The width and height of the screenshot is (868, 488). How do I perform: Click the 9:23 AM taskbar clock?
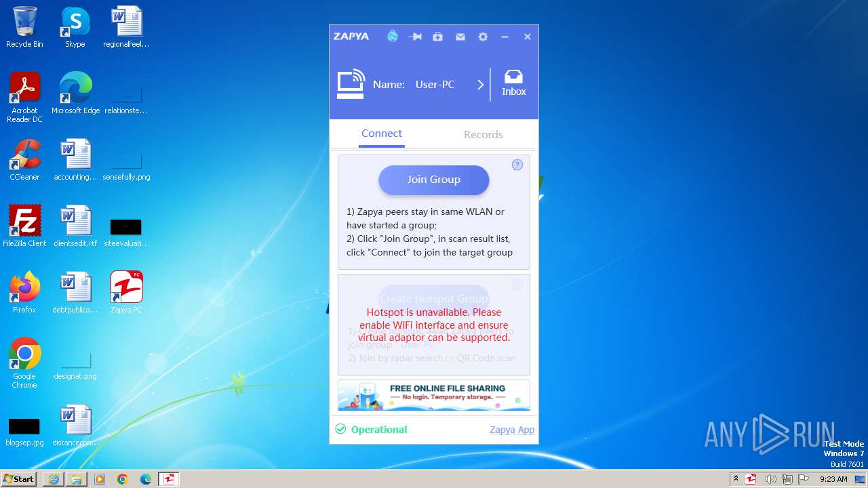pyautogui.click(x=833, y=479)
